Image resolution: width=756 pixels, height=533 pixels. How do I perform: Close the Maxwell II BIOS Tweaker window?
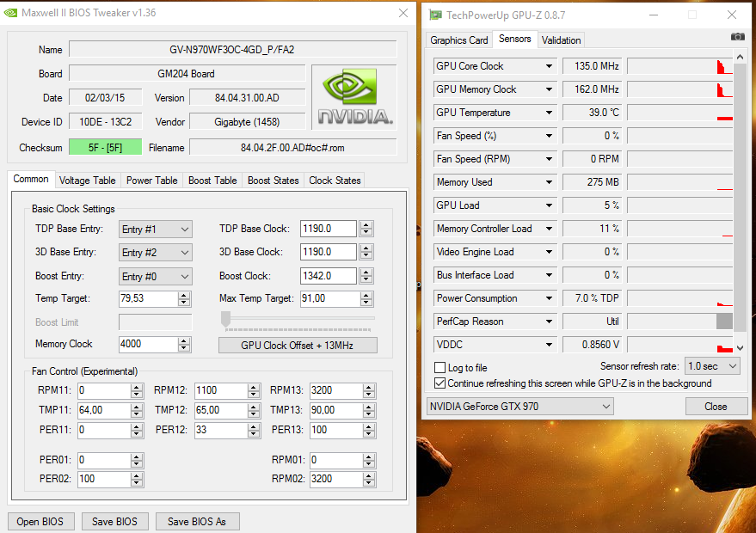[x=403, y=13]
